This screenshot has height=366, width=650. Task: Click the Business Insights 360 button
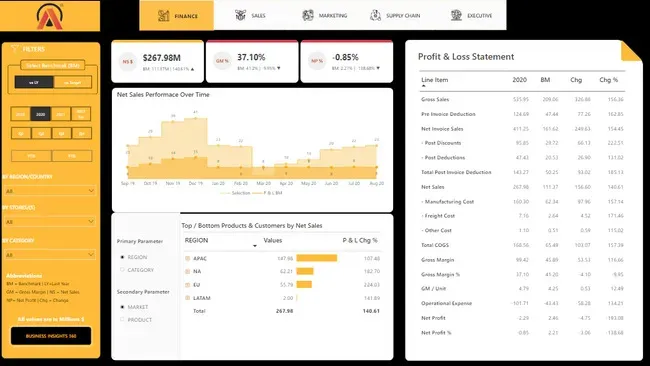pyautogui.click(x=51, y=336)
